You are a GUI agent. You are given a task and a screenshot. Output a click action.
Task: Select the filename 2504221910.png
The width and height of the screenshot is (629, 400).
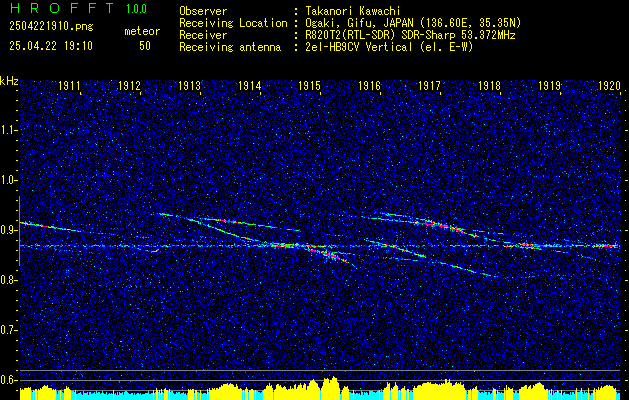pyautogui.click(x=51, y=27)
